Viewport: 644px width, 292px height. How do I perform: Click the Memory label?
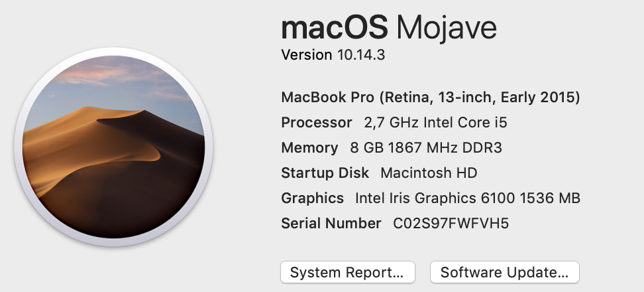pos(309,147)
